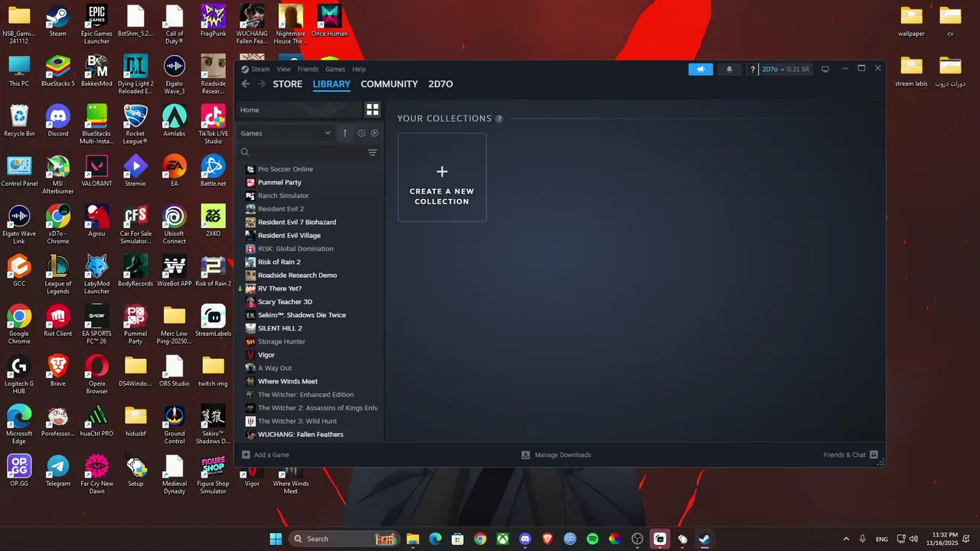Screen dimensions: 980x551
Task: Click the recent activity clock icon
Action: pos(361,133)
